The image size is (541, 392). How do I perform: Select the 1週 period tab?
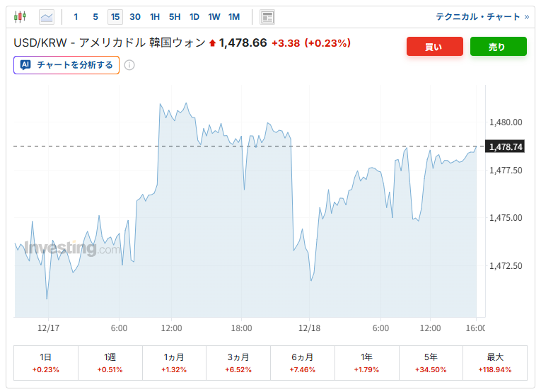110,362
